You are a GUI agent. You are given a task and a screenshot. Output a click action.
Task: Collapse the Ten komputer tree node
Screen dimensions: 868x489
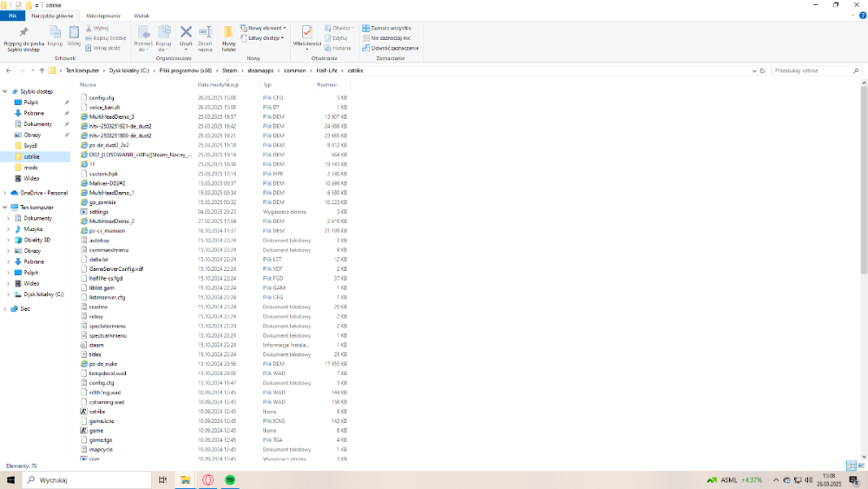point(5,207)
